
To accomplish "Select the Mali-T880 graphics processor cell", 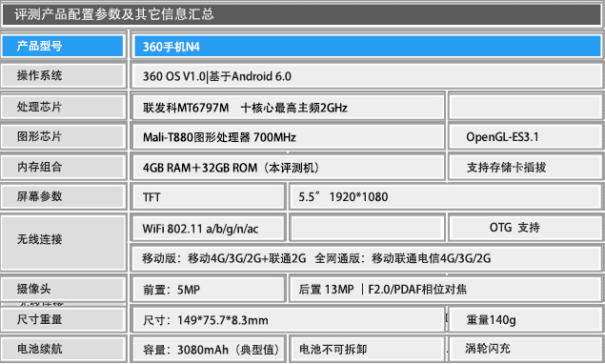I will [x=289, y=136].
